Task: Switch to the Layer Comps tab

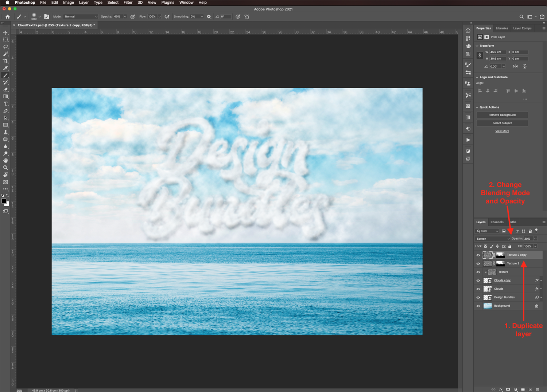Action: click(x=522, y=28)
